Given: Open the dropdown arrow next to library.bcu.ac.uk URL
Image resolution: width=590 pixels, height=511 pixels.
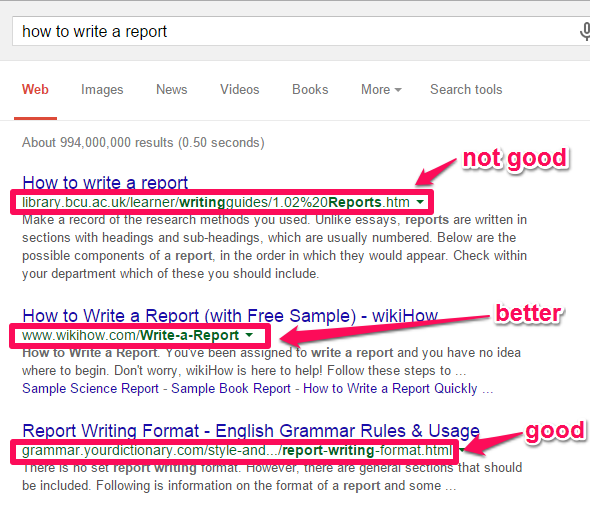Looking at the screenshot, I should pos(420,202).
